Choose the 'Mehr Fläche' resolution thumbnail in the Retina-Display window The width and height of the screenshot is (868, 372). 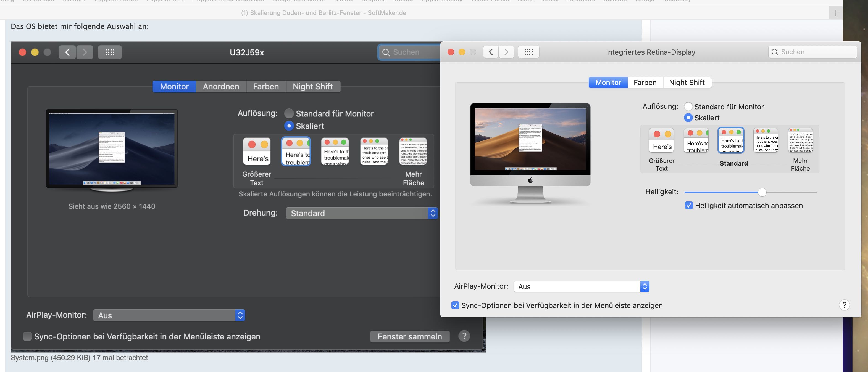point(800,140)
